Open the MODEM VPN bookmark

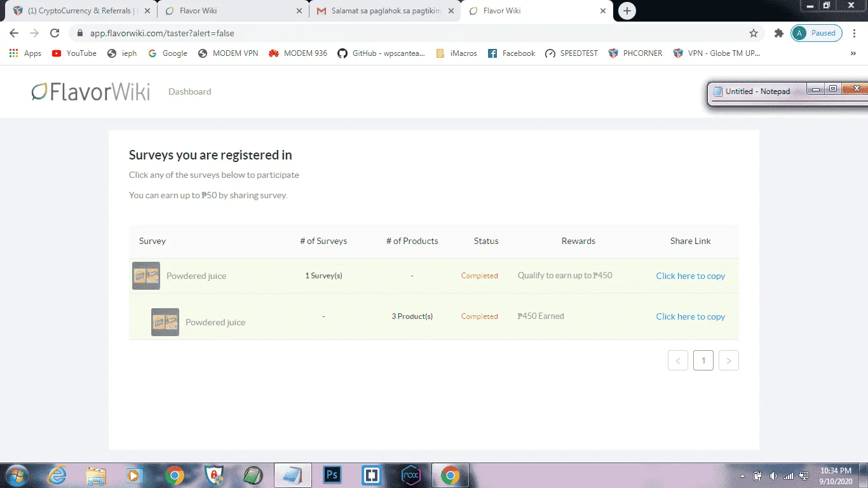click(x=228, y=53)
